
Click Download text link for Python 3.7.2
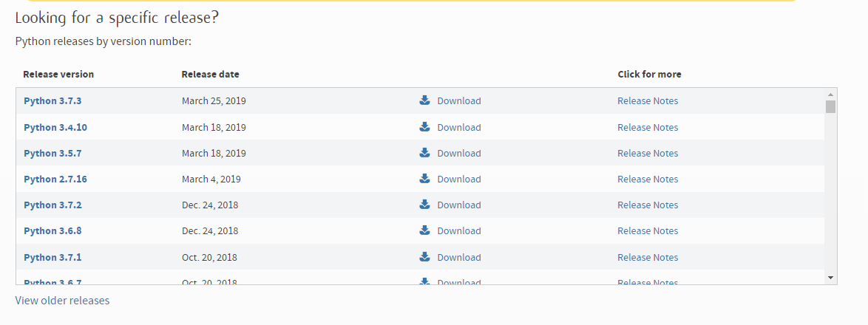point(459,205)
